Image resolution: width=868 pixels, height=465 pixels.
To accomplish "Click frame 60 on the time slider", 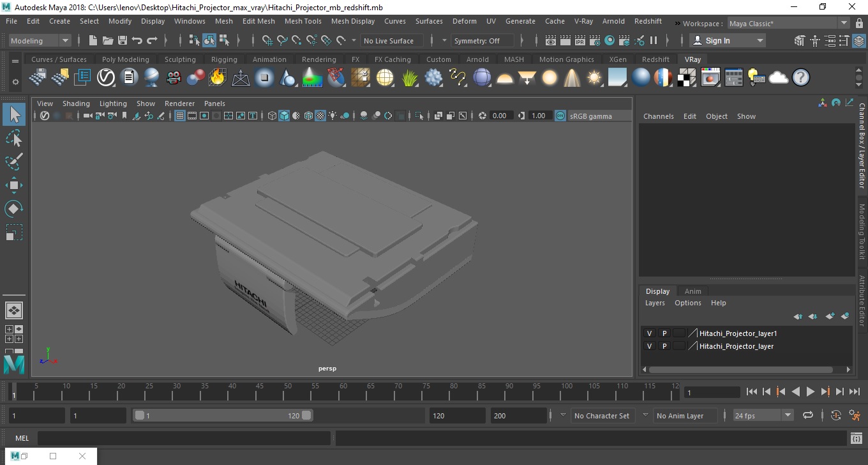I will (x=343, y=390).
